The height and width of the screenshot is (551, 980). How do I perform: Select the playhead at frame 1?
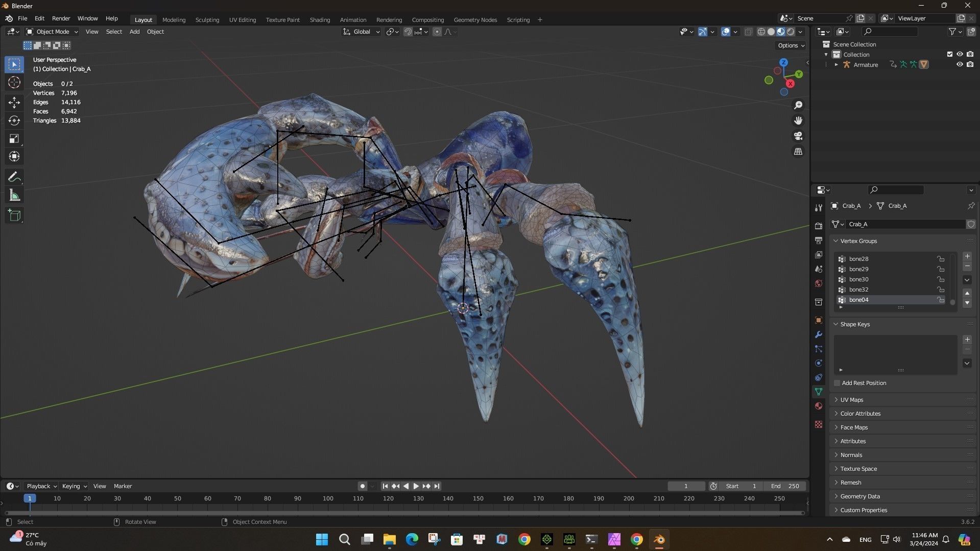30,498
